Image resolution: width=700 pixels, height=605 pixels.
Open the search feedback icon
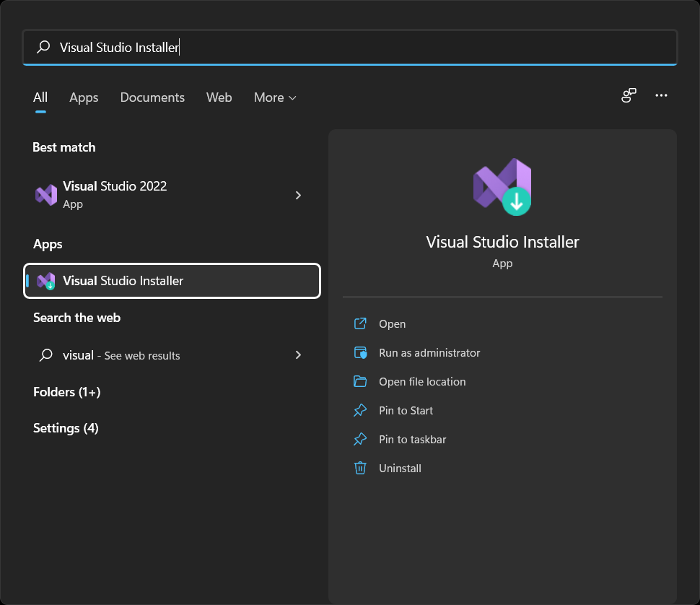pos(629,95)
